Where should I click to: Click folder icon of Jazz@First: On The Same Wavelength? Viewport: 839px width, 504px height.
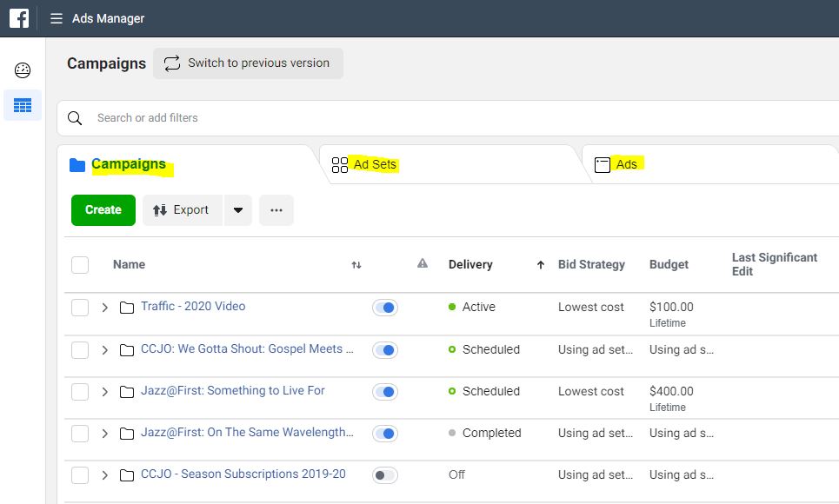(127, 434)
